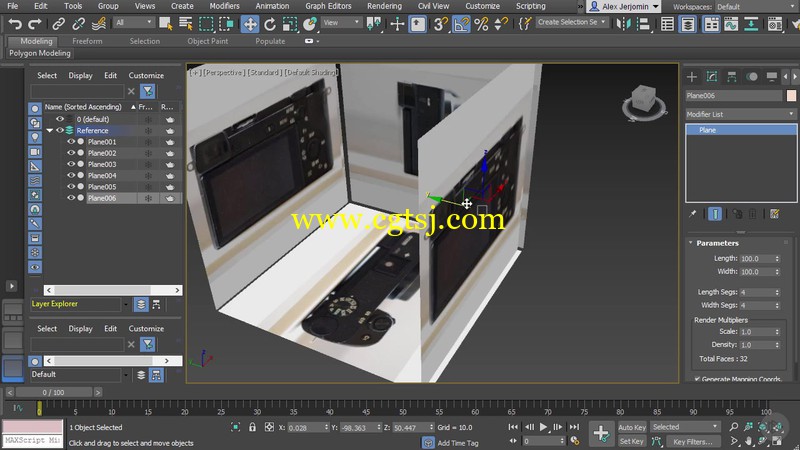Screen dimensions: 800x450
Task: Click Zoom Extents navigation icon
Action: 763,427
